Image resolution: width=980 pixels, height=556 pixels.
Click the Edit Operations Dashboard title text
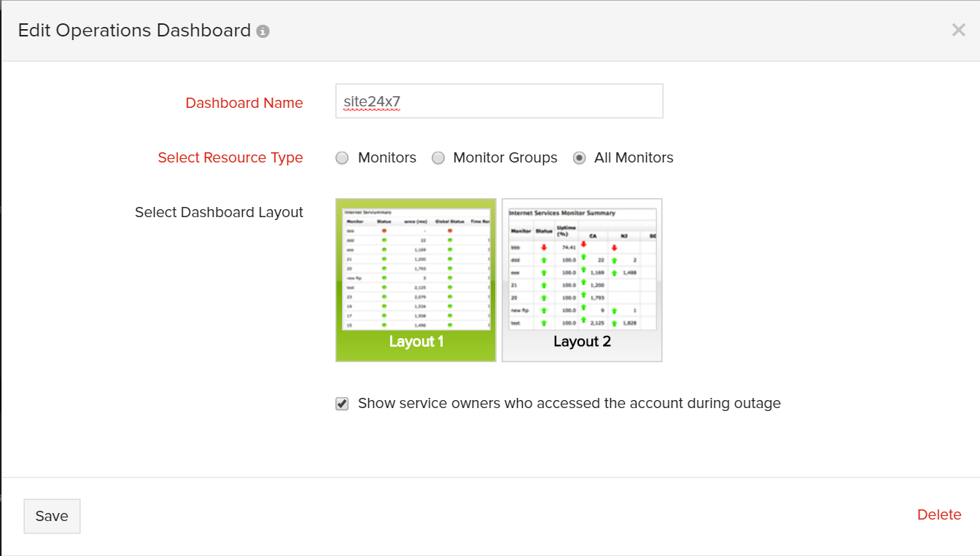click(x=134, y=31)
